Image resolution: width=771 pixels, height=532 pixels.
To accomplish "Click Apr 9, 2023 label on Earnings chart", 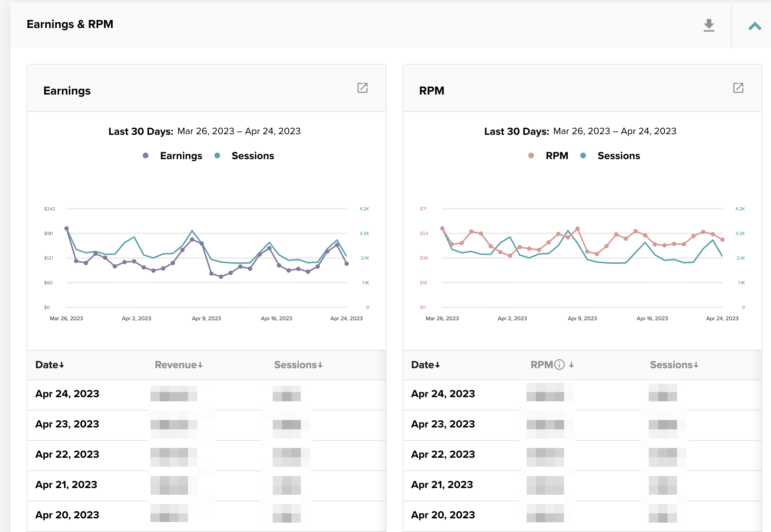I will pos(206,318).
